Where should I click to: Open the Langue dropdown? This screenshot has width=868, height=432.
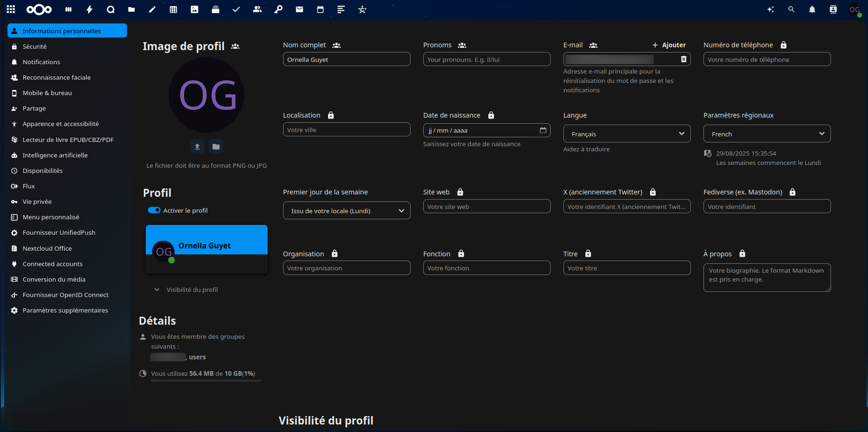tap(627, 134)
